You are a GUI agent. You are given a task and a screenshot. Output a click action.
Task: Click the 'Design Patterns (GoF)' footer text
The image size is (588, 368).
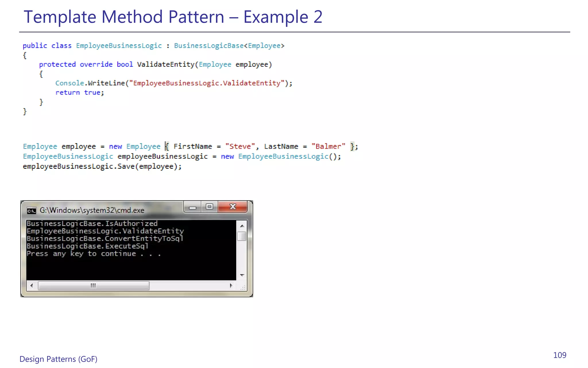tap(58, 359)
